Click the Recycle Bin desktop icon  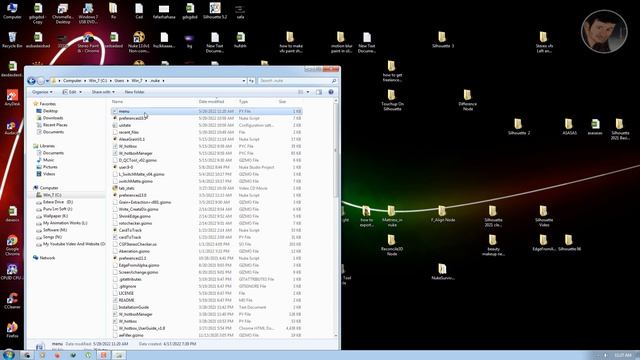coord(12,40)
